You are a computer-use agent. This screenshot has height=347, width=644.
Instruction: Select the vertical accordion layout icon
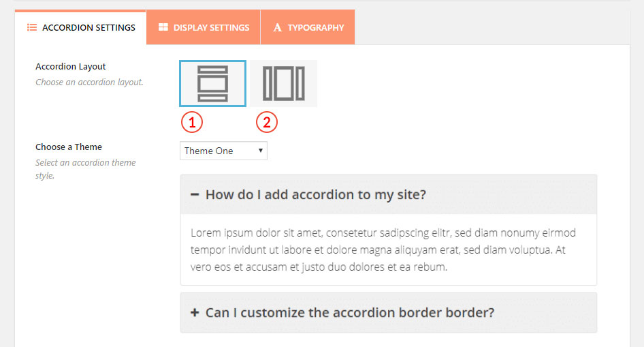click(x=213, y=83)
